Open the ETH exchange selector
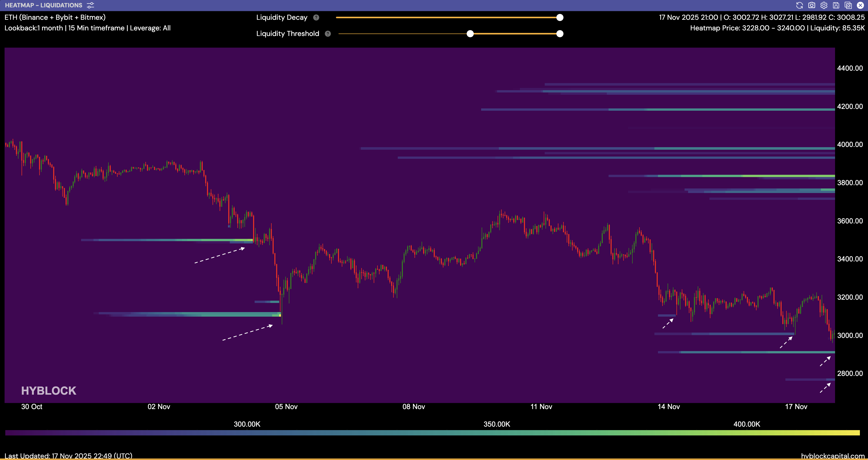The width and height of the screenshot is (868, 460). coord(55,17)
